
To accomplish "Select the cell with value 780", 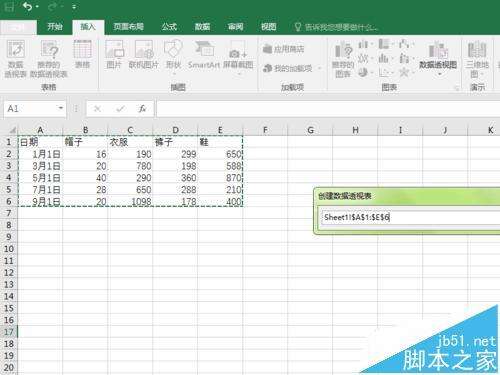I will pyautogui.click(x=130, y=166).
